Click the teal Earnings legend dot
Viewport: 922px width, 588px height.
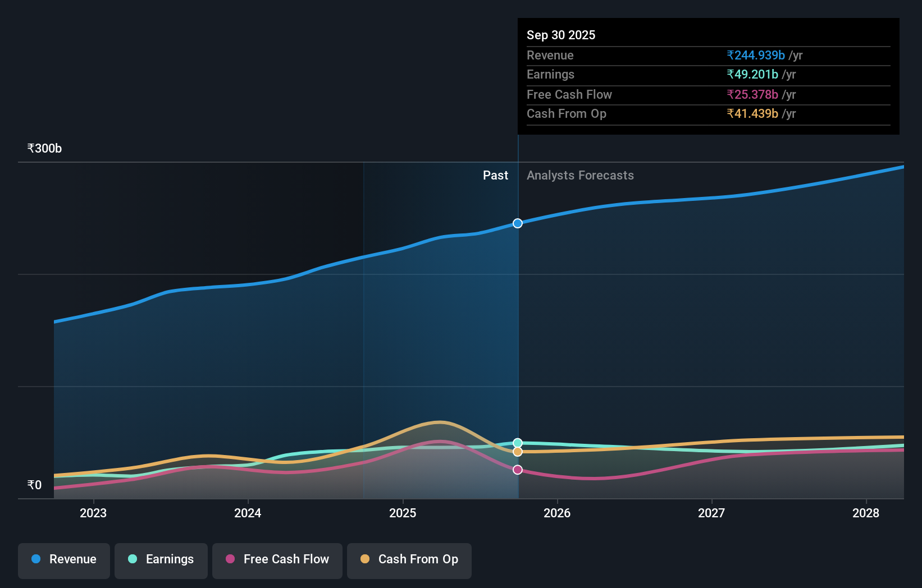tap(131, 559)
